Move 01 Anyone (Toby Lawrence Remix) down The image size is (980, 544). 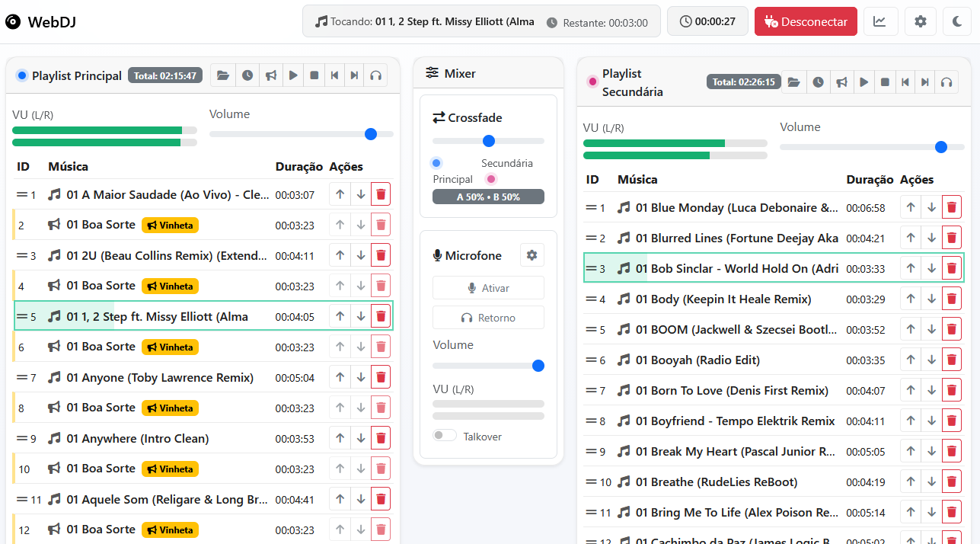[361, 377]
